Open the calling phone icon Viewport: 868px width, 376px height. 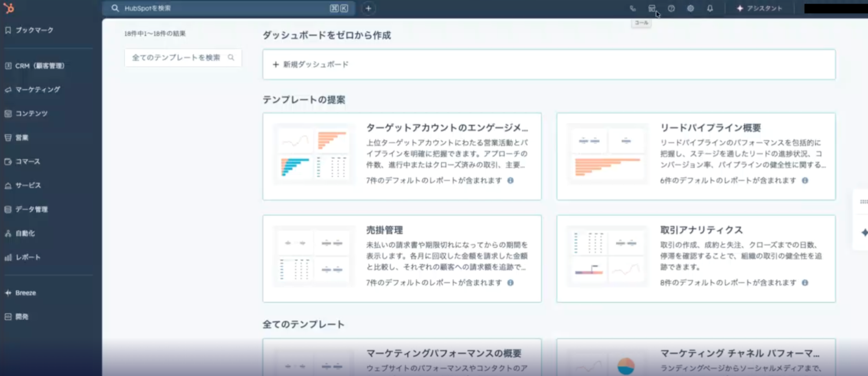pos(633,8)
